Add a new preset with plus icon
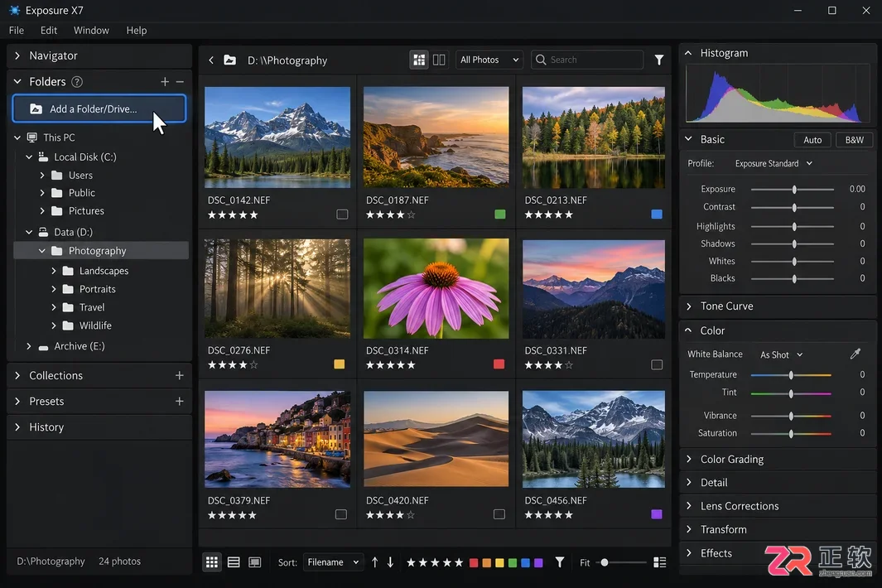This screenshot has width=882, height=588. pos(180,401)
